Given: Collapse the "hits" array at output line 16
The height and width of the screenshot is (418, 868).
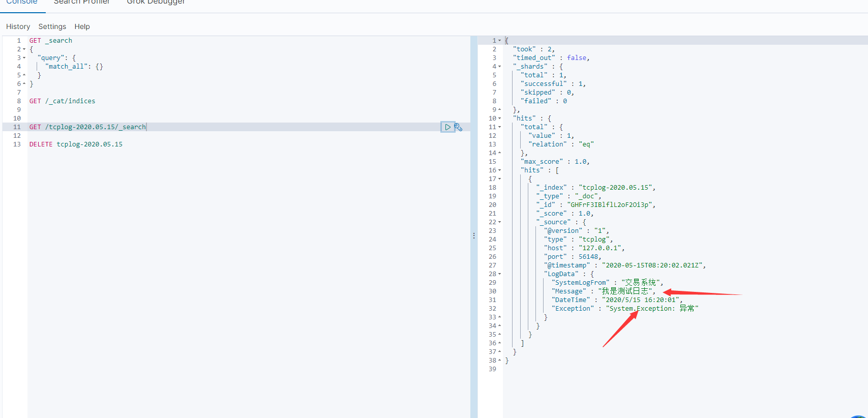Looking at the screenshot, I should coord(499,170).
